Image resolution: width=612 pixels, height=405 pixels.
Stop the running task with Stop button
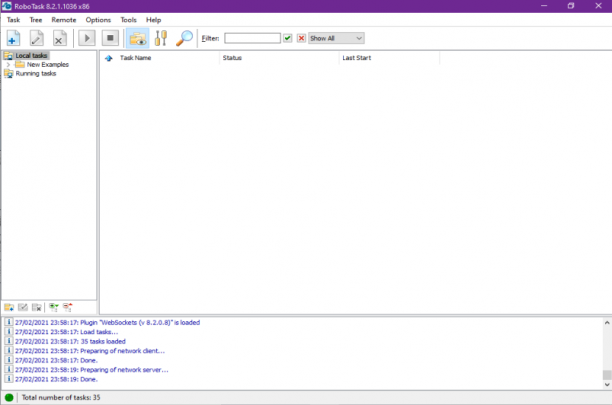pyautogui.click(x=110, y=38)
